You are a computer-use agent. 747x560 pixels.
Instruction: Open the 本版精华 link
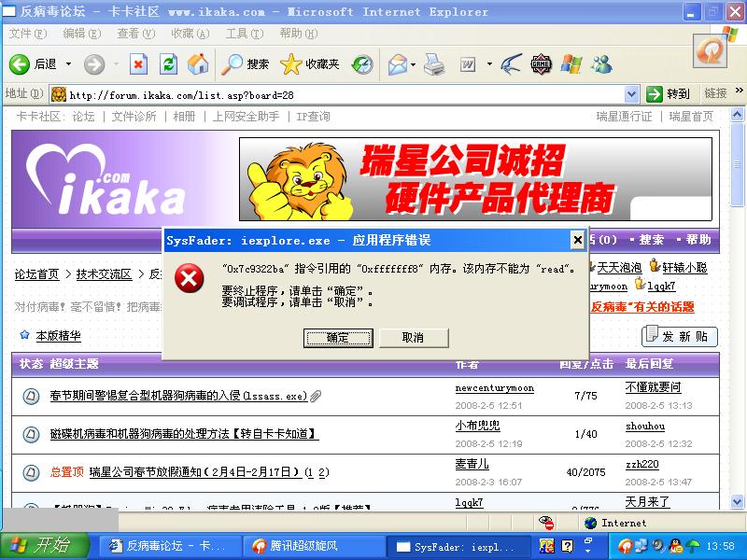pyautogui.click(x=58, y=336)
